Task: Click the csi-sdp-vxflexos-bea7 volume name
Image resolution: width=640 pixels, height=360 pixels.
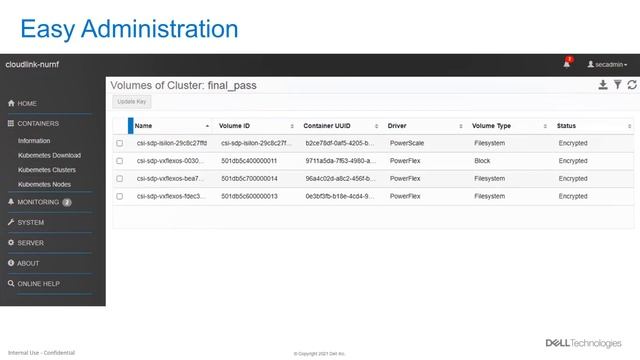Action: [170, 178]
